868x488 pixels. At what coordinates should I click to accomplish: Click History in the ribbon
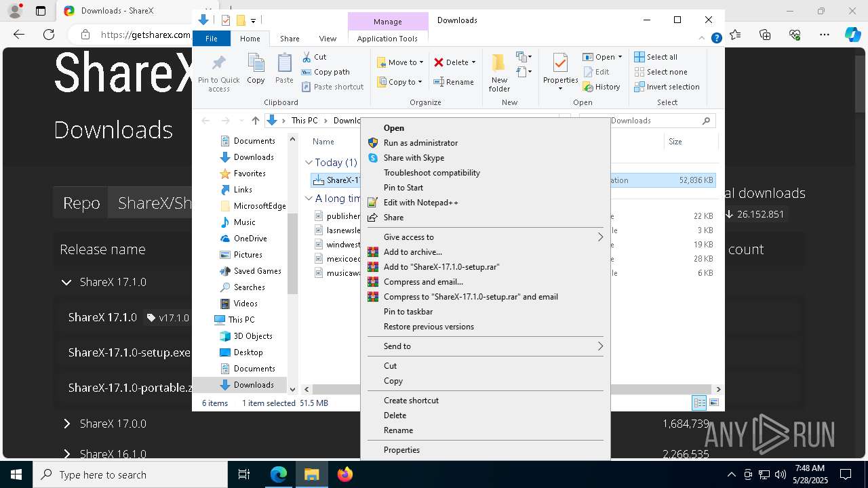tap(601, 87)
